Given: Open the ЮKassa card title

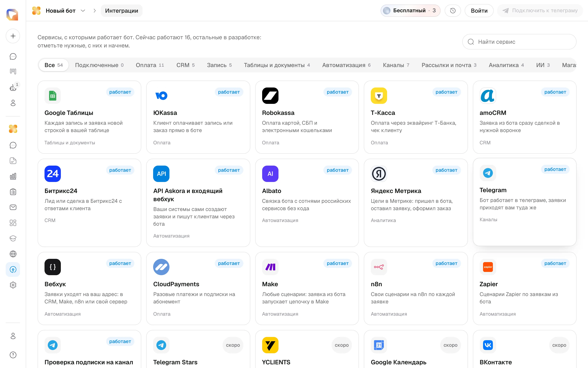Looking at the screenshot, I should (x=165, y=113).
